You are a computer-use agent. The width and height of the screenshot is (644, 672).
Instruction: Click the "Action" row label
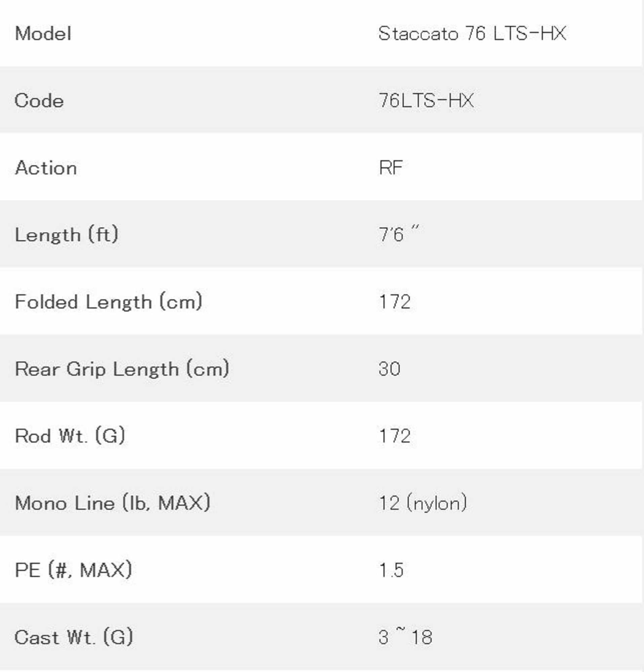46,168
